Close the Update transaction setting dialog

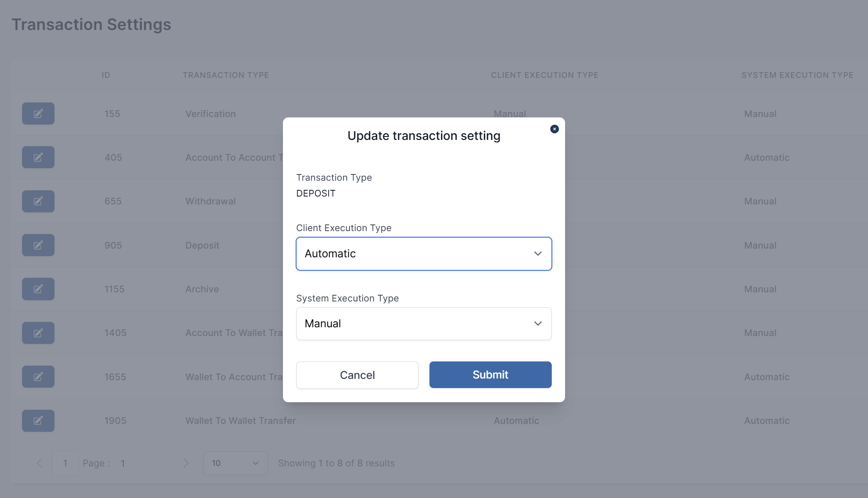click(x=554, y=129)
